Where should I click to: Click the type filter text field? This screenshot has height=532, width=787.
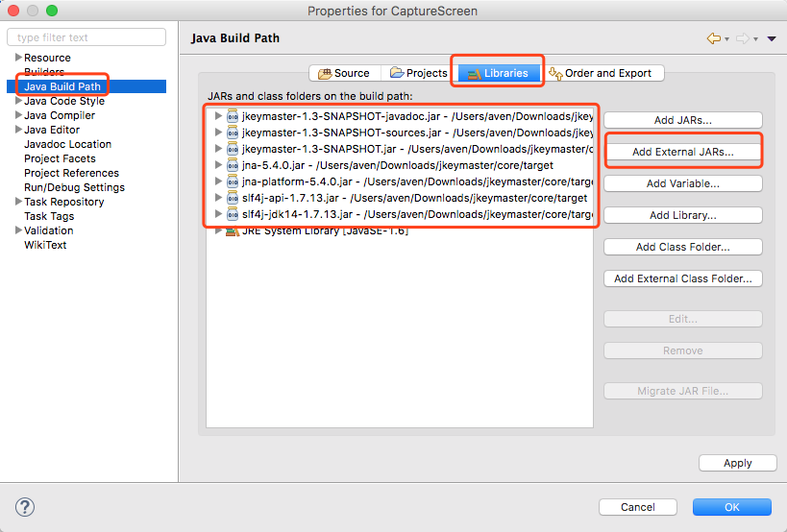tap(86, 37)
